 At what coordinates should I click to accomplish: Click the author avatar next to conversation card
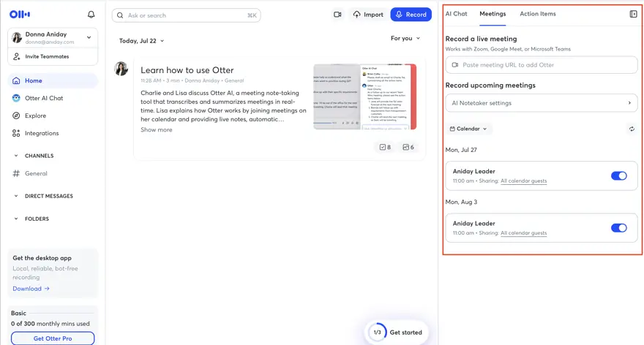[121, 69]
